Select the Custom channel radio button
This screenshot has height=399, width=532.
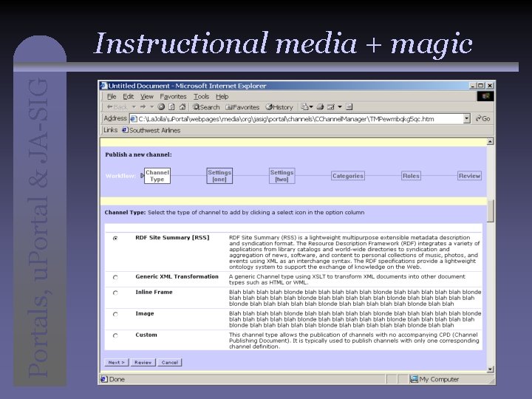[x=115, y=335]
